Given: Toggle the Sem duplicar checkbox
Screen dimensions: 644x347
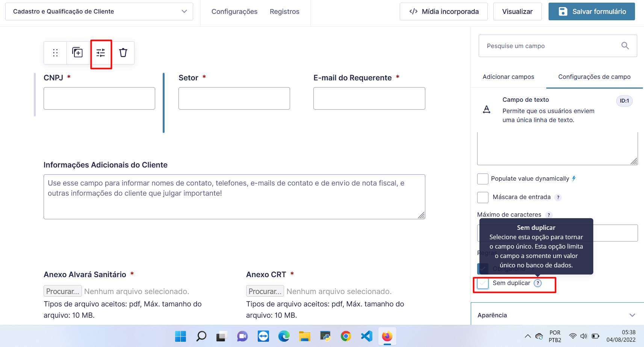Looking at the screenshot, I should tap(483, 283).
